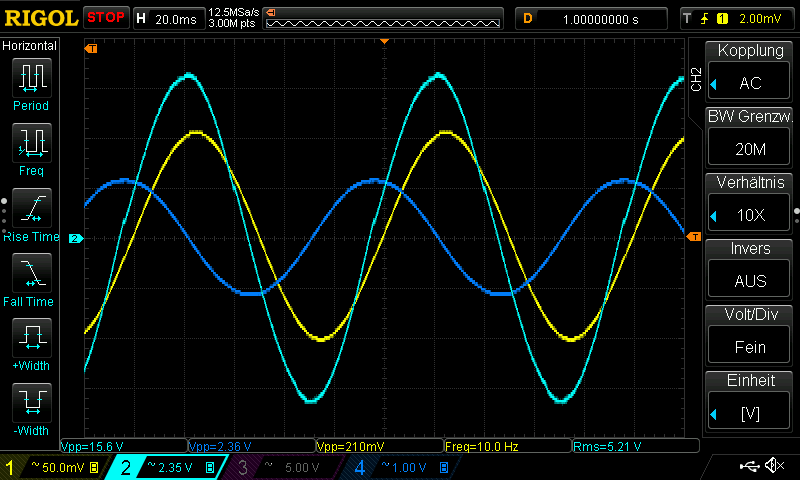800x480 pixels.
Task: Select the -Width measurement icon
Action: coord(32,402)
